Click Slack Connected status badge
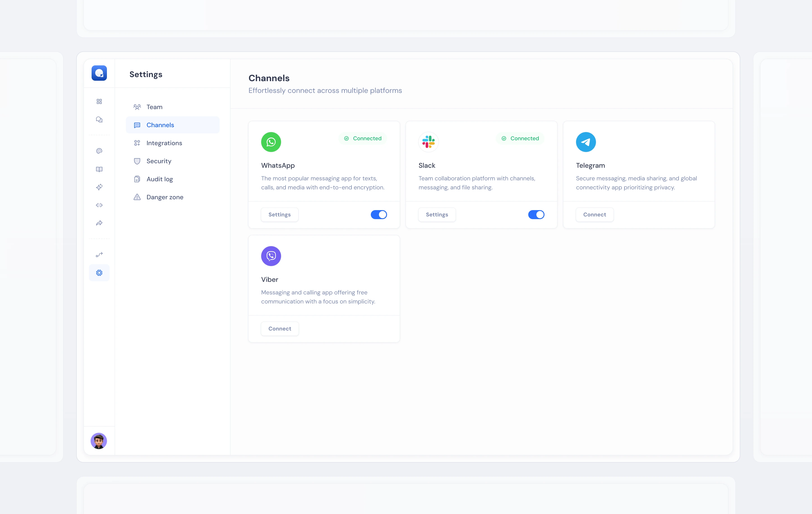The width and height of the screenshot is (812, 514). [x=520, y=138]
